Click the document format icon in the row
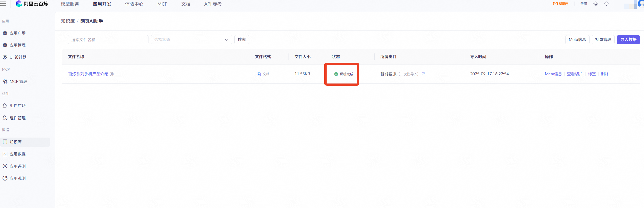 (x=259, y=74)
